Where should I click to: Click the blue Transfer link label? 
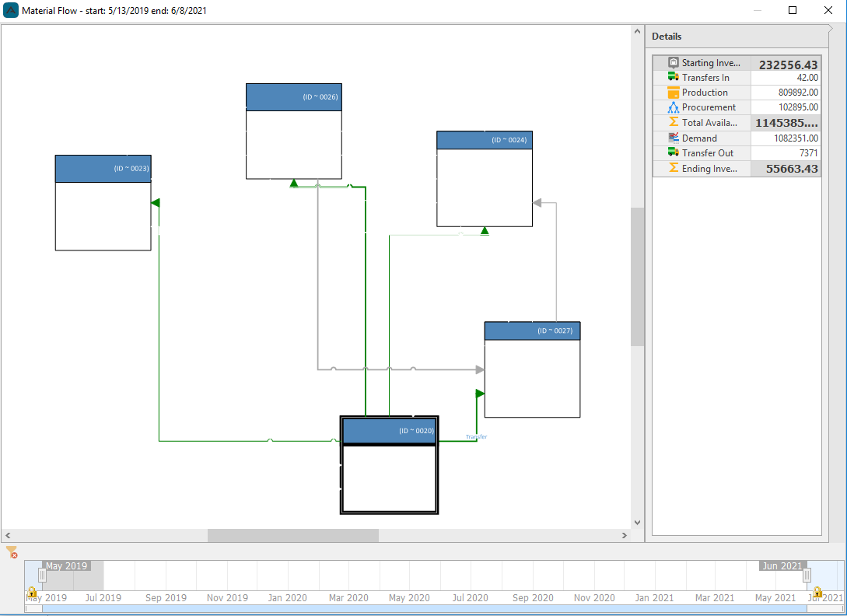pyautogui.click(x=477, y=436)
